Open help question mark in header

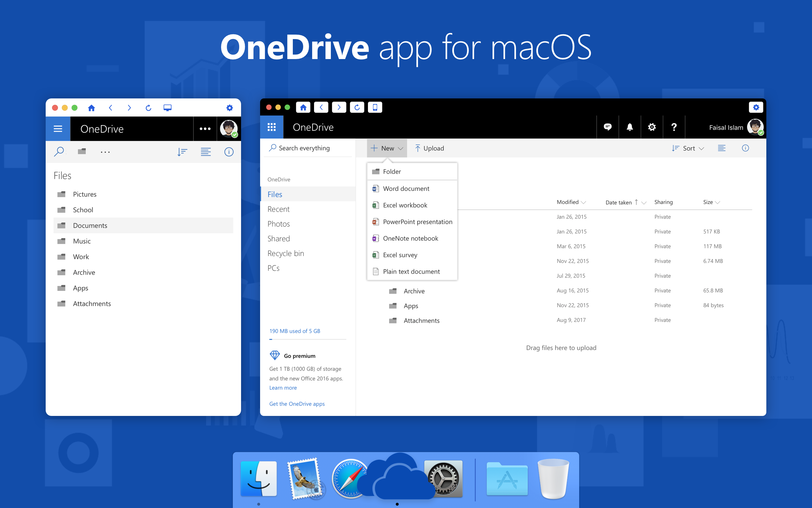point(674,127)
